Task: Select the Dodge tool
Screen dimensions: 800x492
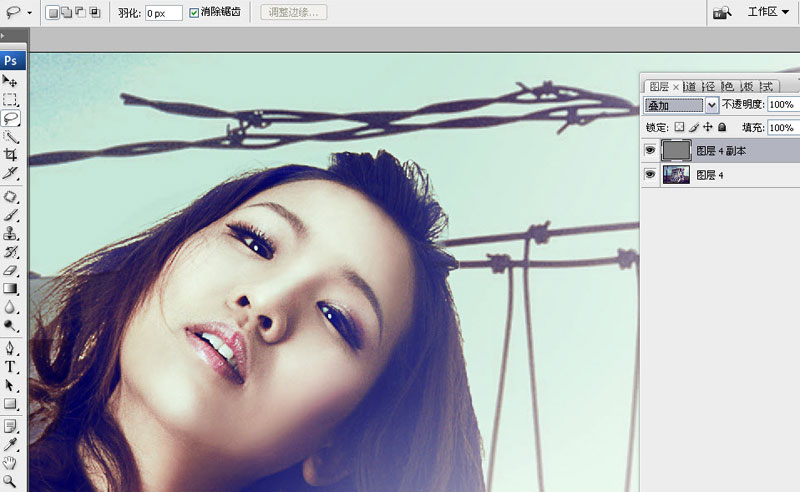Action: 10,326
